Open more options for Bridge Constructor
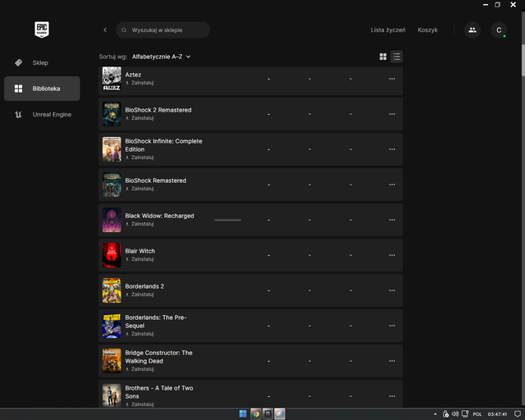 pos(392,361)
